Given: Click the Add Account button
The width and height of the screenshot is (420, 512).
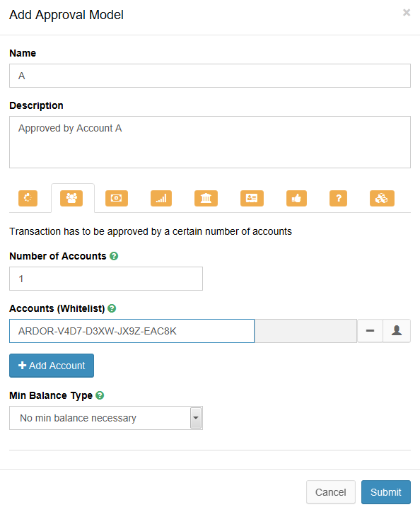Looking at the screenshot, I should click(x=52, y=366).
